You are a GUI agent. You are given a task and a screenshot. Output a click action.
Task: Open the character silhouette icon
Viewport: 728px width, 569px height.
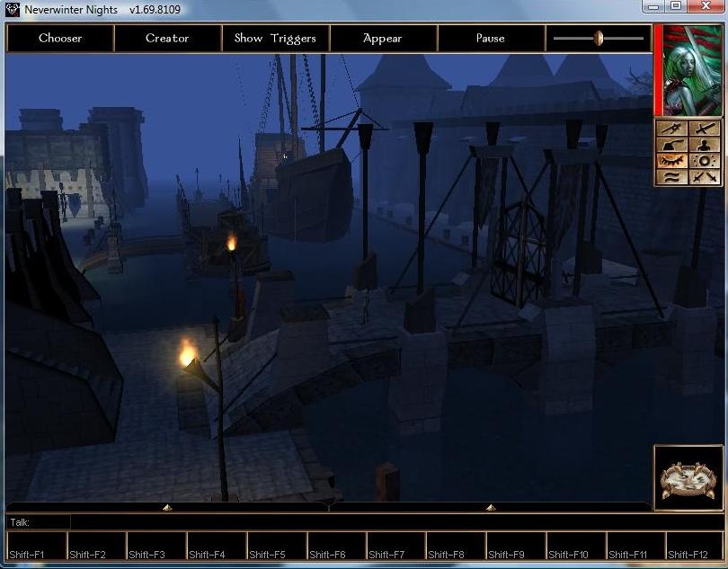[x=706, y=145]
